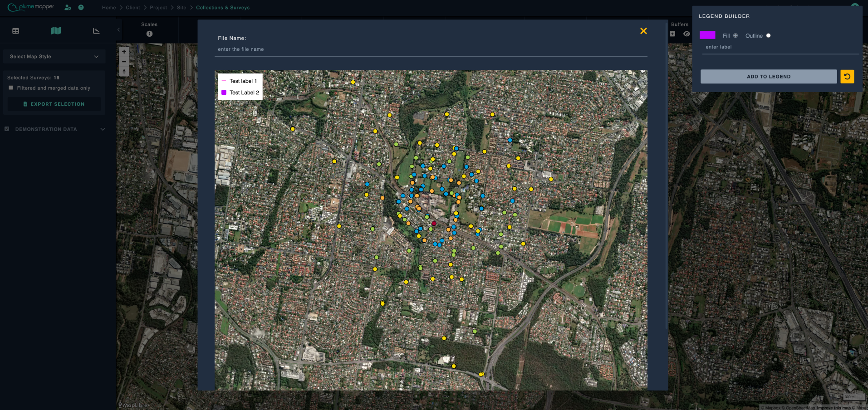
Task: Zoom in on the map
Action: (x=124, y=52)
